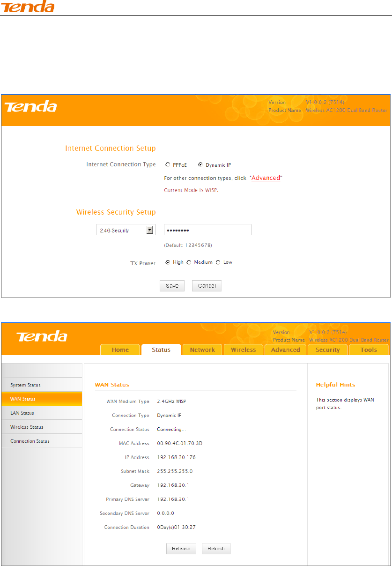The height and width of the screenshot is (566, 392).
Task: Switch to the Status tab
Action: tap(161, 350)
